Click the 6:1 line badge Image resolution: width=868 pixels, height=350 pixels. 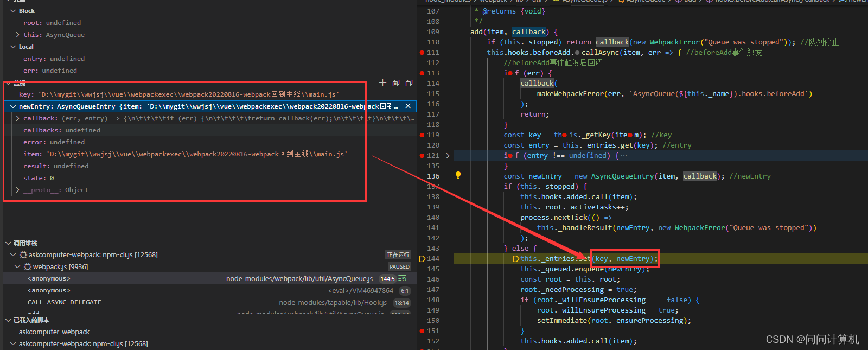pos(405,290)
